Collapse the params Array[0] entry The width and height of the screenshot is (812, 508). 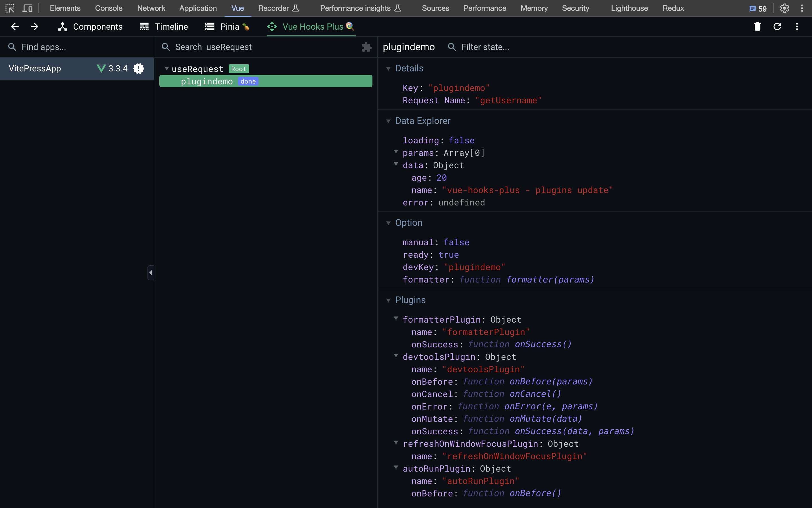coord(396,152)
